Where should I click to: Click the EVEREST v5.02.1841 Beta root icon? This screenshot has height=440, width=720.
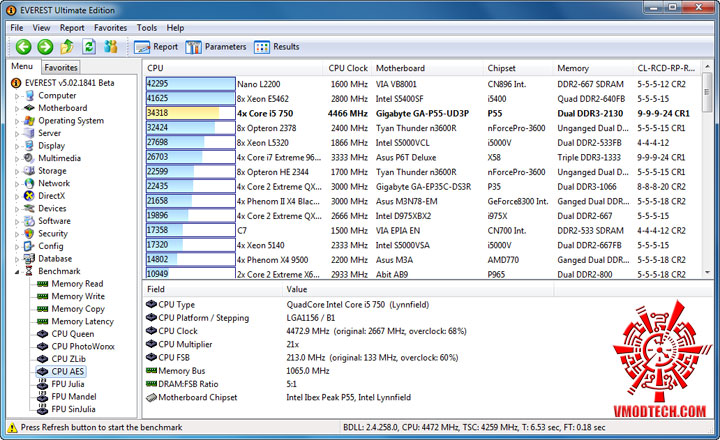point(16,83)
